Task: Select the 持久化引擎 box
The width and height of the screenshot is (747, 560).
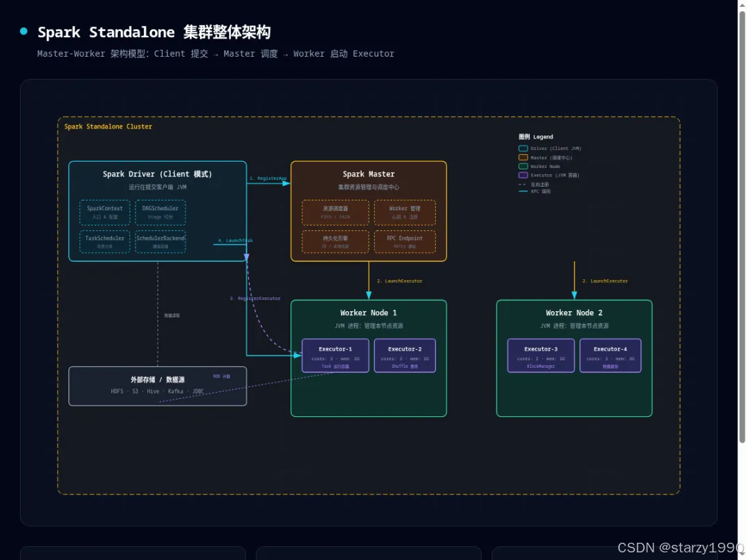Action: point(335,242)
